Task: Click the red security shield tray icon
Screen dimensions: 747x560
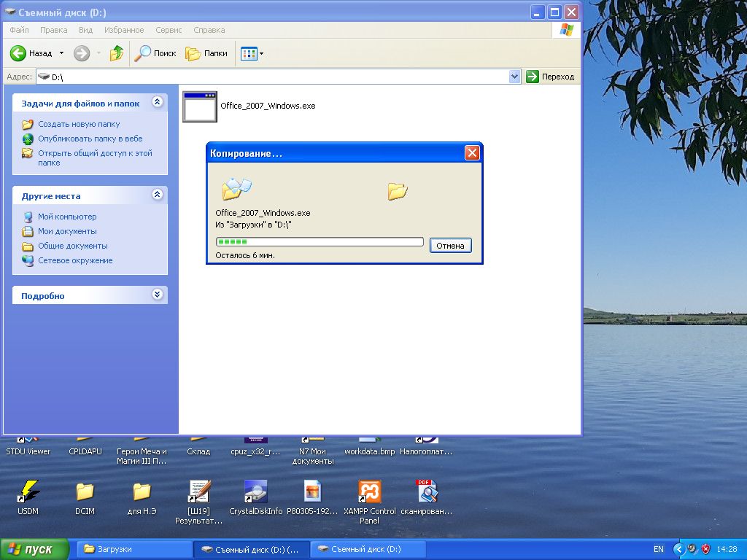Action: [x=705, y=549]
